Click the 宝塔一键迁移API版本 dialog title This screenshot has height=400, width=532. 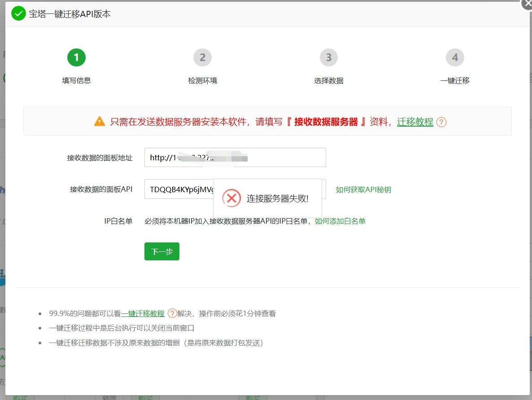(x=70, y=14)
